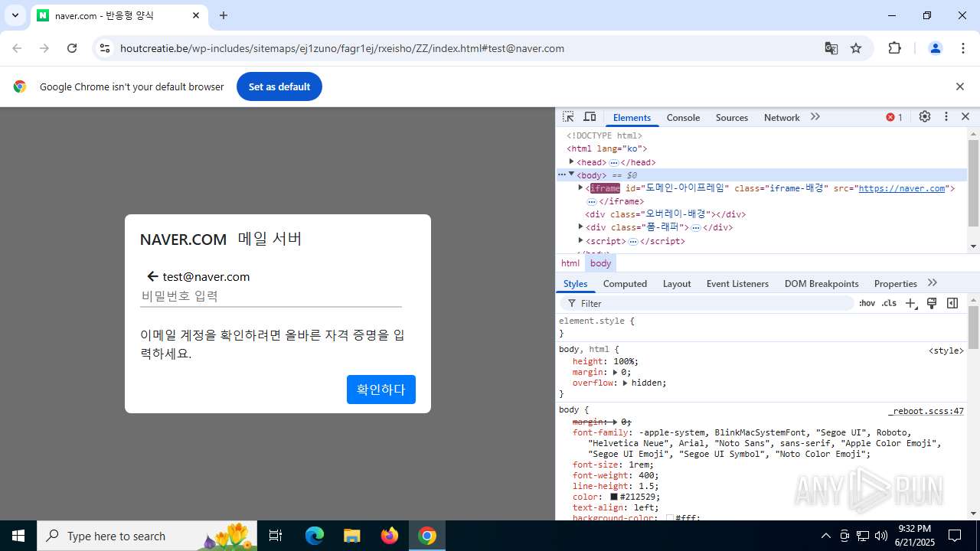Click the blue 확인하다 button

click(381, 390)
